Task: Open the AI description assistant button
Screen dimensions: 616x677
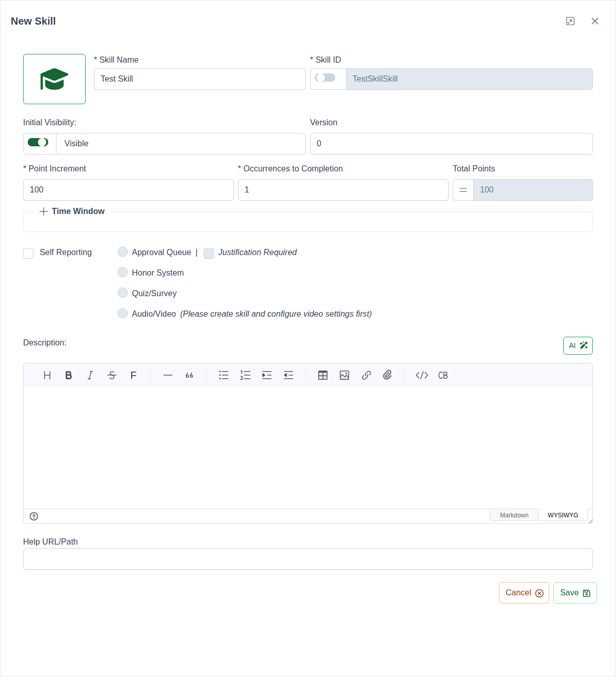Action: pyautogui.click(x=578, y=345)
